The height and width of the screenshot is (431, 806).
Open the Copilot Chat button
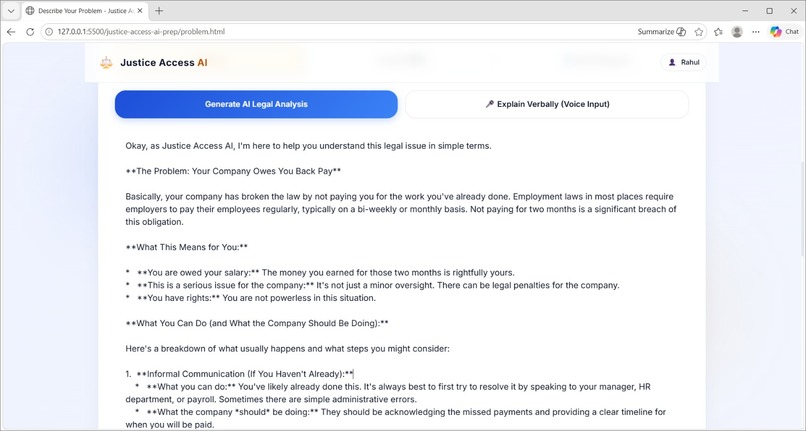(x=784, y=32)
